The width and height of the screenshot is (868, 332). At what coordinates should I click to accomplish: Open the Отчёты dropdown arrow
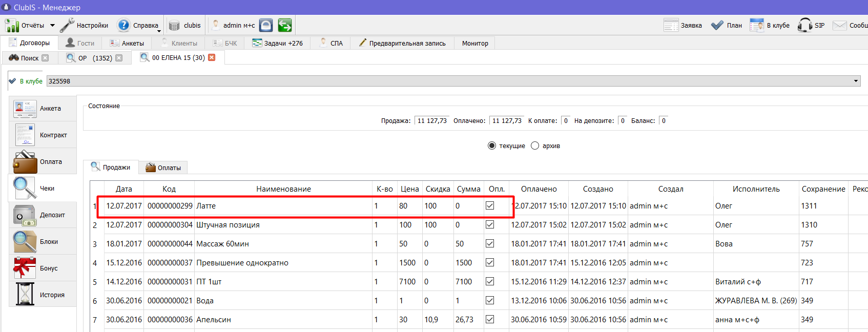[52, 25]
